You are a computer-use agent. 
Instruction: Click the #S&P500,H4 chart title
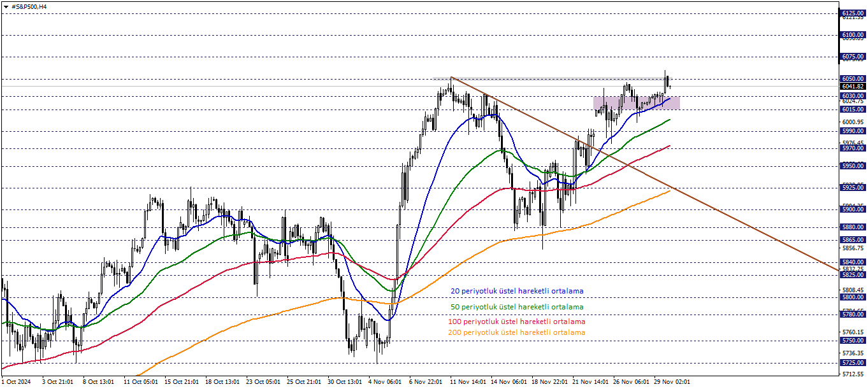[x=29, y=6]
